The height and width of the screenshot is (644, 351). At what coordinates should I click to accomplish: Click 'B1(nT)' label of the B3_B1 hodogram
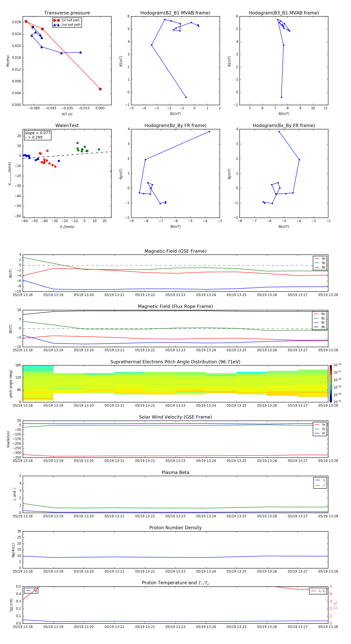pos(229,61)
